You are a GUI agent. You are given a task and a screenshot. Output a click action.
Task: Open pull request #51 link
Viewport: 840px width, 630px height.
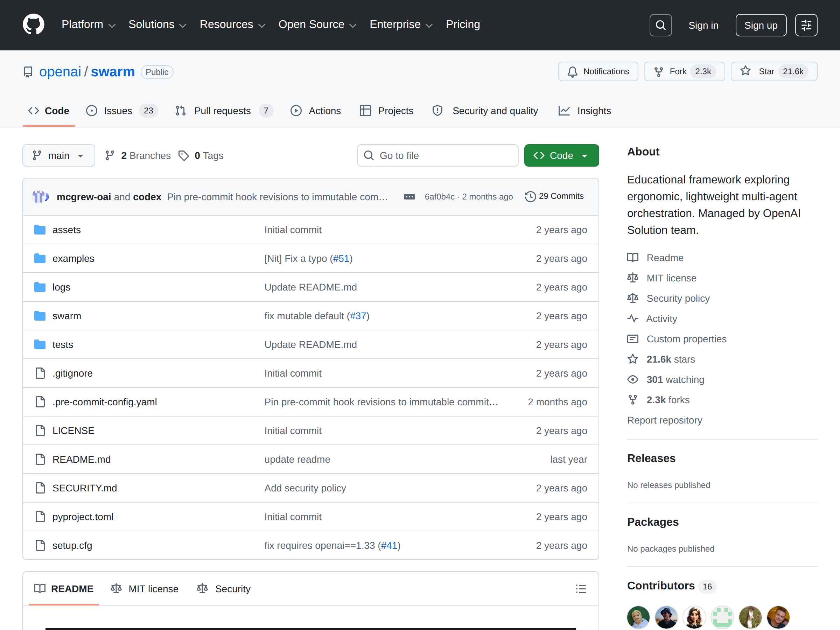pyautogui.click(x=341, y=259)
